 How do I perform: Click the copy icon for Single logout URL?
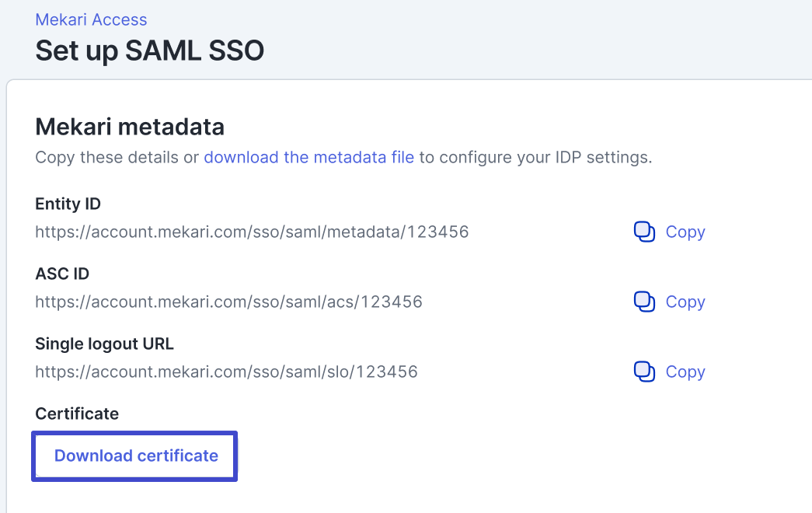point(645,372)
